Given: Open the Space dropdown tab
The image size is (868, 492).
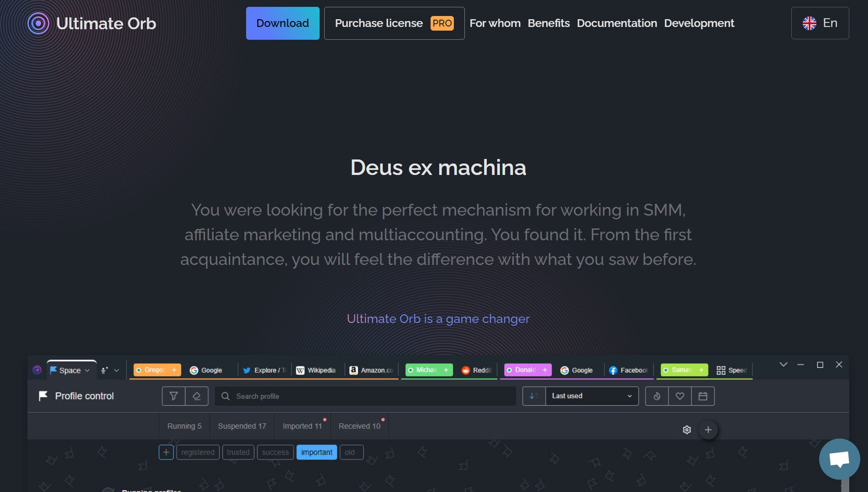Looking at the screenshot, I should pos(71,370).
